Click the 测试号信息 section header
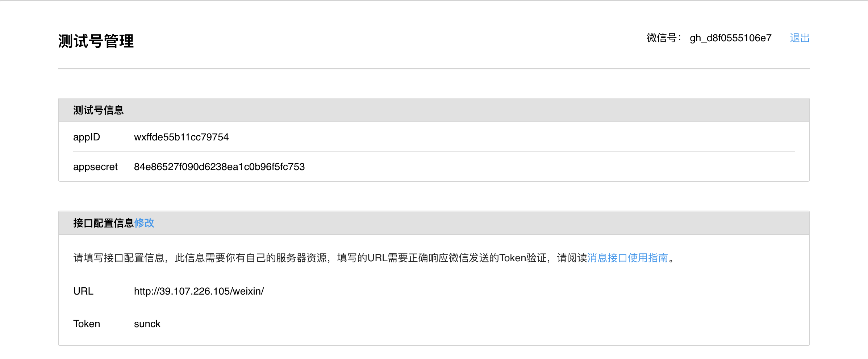Image resolution: width=868 pixels, height=359 pixels. click(98, 110)
